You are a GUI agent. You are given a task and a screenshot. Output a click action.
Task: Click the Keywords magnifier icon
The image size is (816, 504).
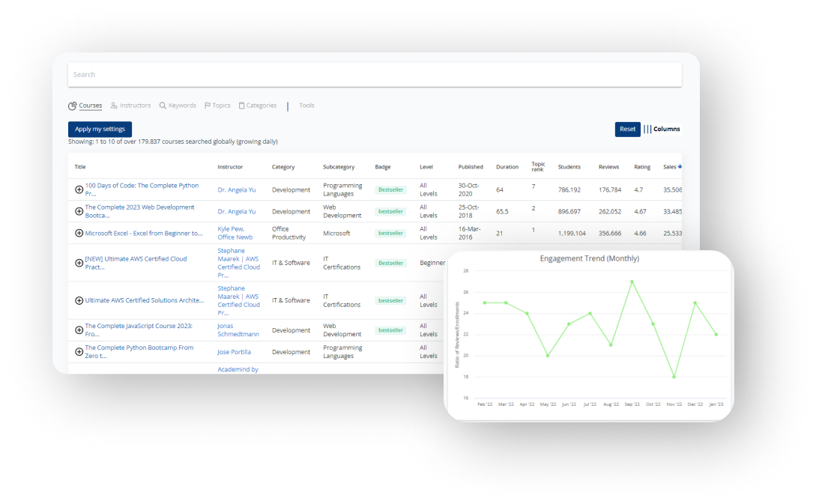[x=163, y=106]
